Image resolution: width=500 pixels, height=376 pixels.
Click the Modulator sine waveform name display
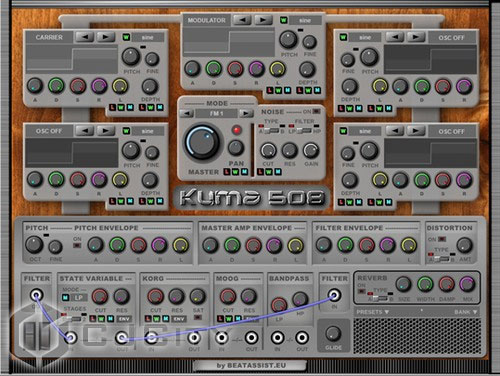305,20
